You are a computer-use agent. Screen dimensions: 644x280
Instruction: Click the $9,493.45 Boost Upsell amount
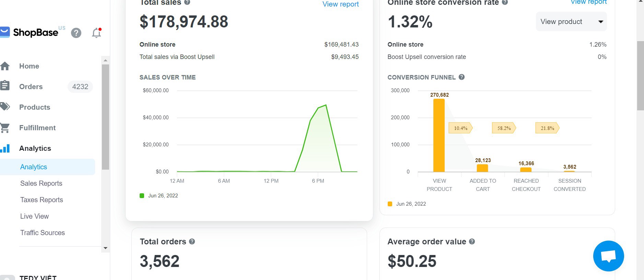pos(345,57)
